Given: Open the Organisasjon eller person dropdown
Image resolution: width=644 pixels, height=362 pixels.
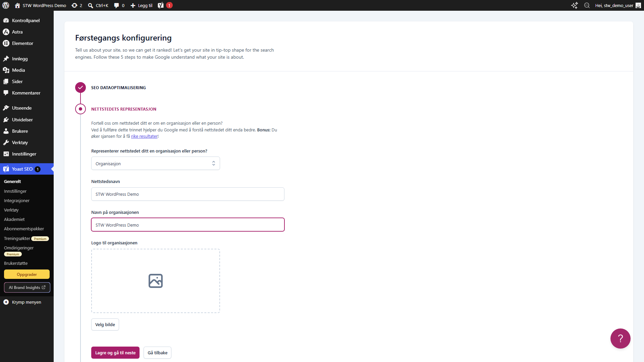Looking at the screenshot, I should coord(156,164).
